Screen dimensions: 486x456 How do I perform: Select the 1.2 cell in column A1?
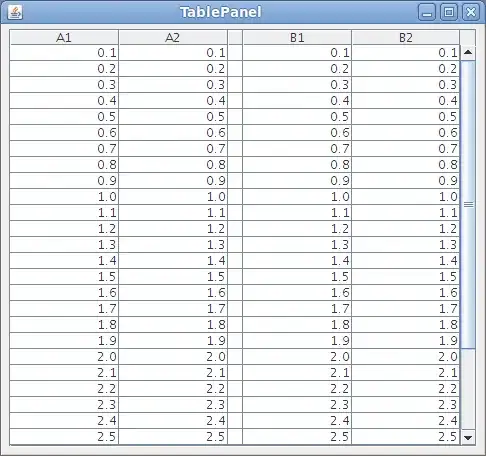(x=64, y=229)
